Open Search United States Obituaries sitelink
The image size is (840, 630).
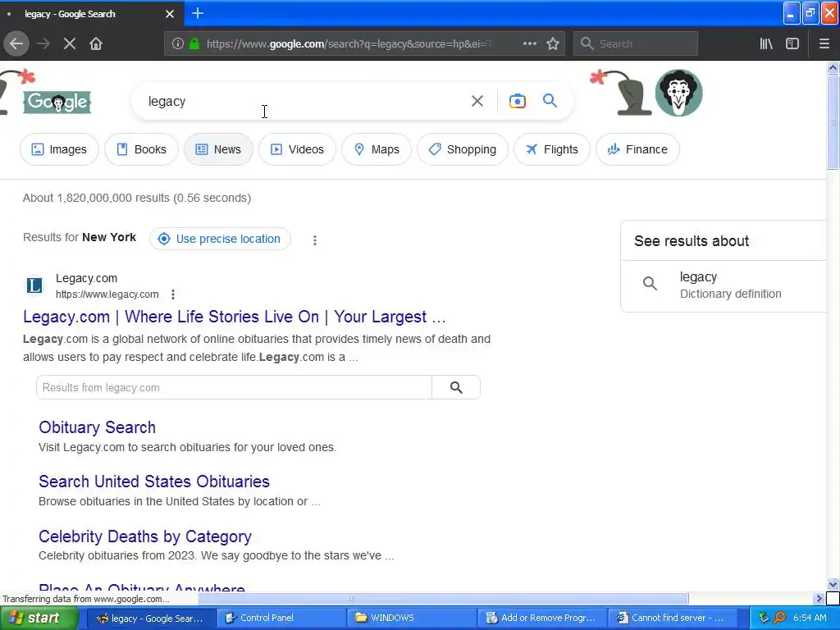(x=153, y=482)
